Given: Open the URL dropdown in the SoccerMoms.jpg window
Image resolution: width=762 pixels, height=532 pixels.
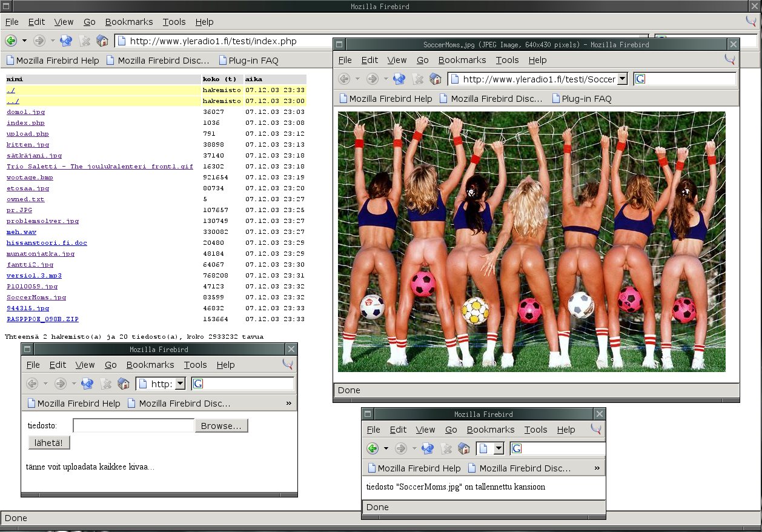Looking at the screenshot, I should pyautogui.click(x=622, y=79).
